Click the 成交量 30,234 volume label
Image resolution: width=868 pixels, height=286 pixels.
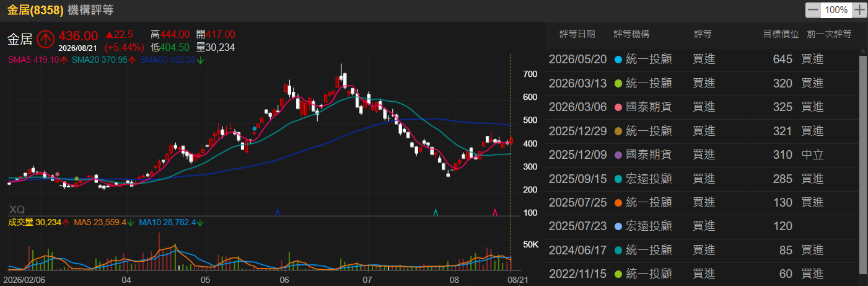pyautogui.click(x=38, y=221)
